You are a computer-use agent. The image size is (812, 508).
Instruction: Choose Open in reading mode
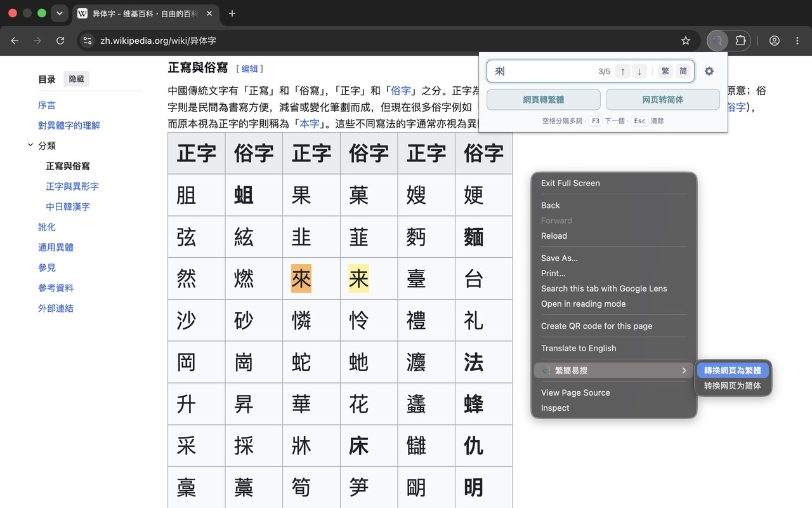614,304
